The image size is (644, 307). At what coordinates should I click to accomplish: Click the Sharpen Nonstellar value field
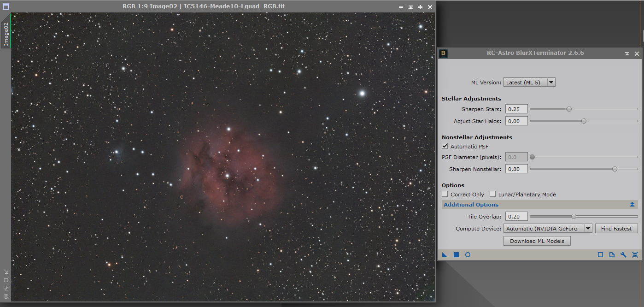pos(516,169)
